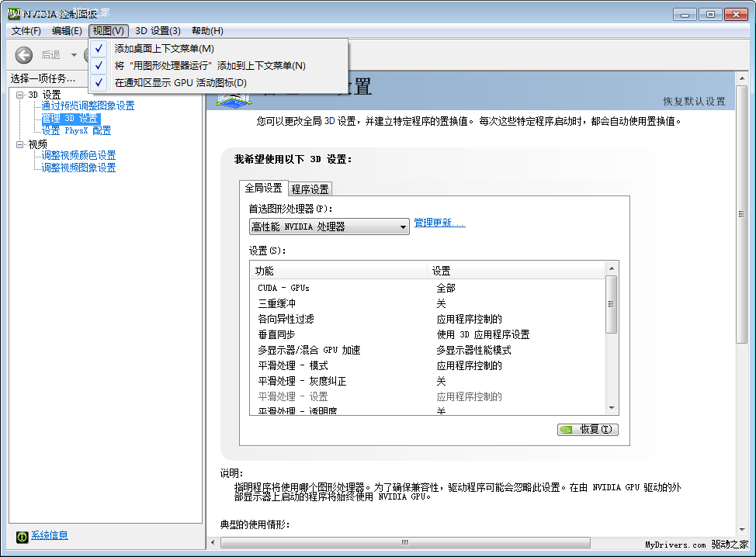Select the 垂直同步 setting row
This screenshot has width=756, height=557.
pos(427,334)
